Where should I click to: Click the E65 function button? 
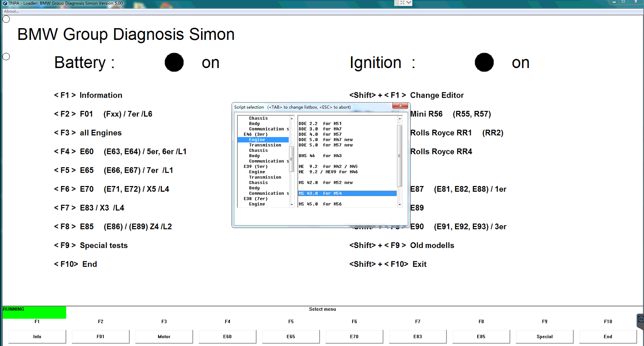tap(291, 336)
